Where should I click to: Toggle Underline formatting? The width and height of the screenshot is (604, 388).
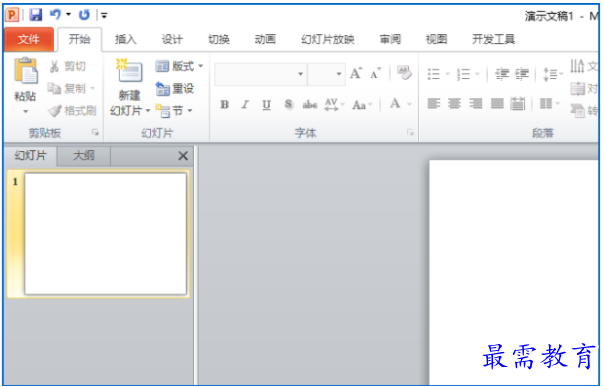click(x=266, y=104)
